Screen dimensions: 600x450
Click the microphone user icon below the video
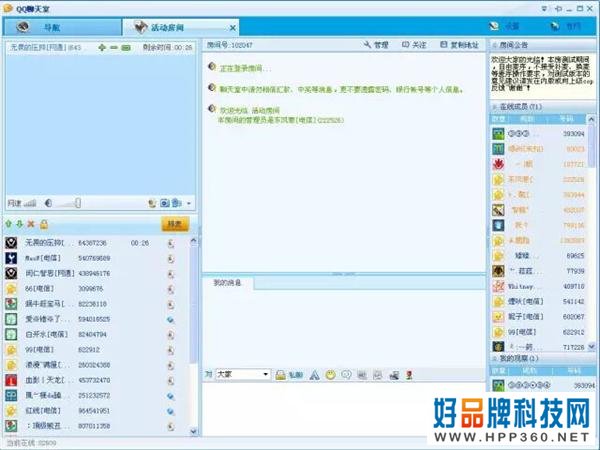tap(152, 203)
